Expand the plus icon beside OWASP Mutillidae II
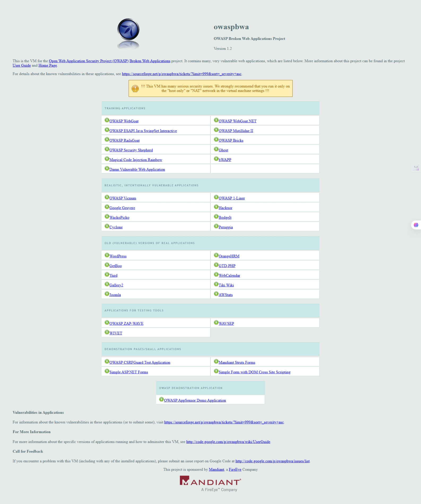This screenshot has height=504, width=421. pyautogui.click(x=216, y=130)
